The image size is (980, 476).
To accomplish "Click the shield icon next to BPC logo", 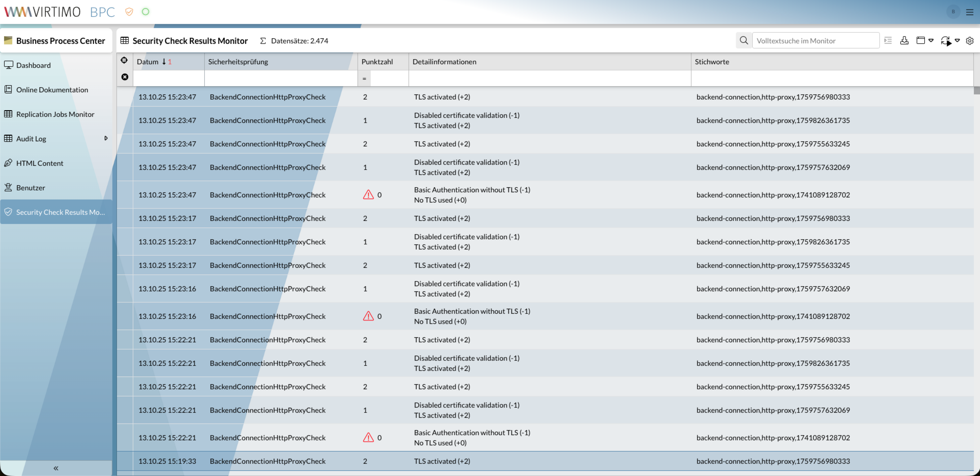I will 129,12.
